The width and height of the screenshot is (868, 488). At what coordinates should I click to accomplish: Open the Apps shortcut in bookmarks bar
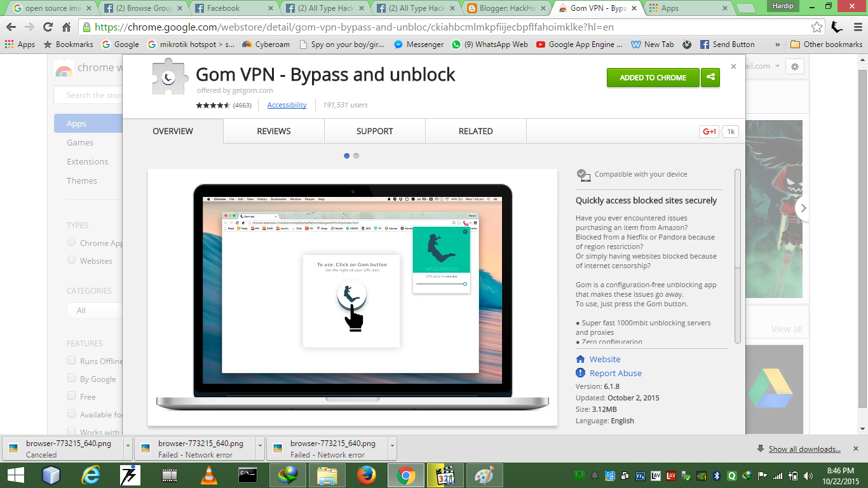(20, 44)
